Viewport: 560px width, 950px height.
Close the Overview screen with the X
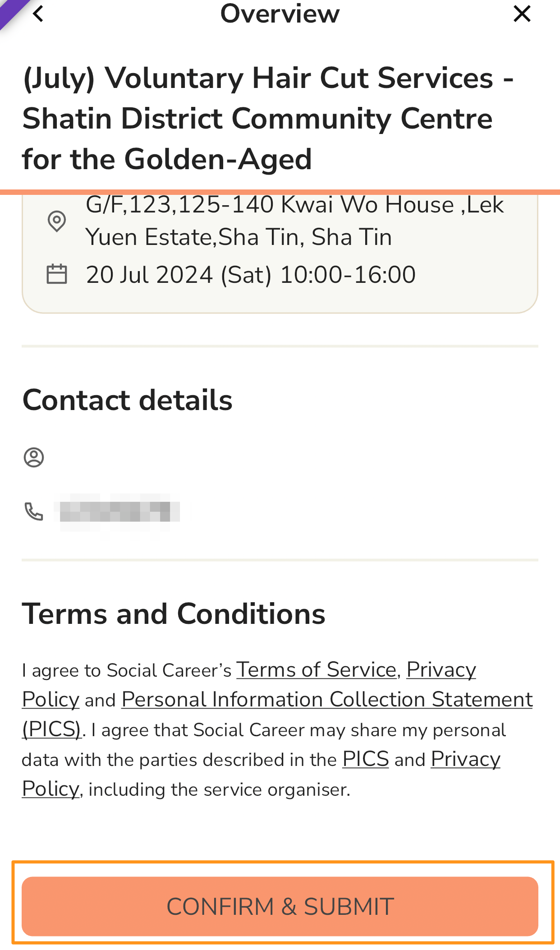click(x=522, y=14)
